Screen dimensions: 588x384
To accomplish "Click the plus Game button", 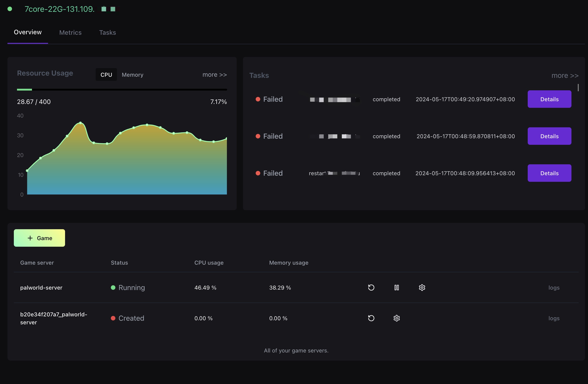I will 39,238.
